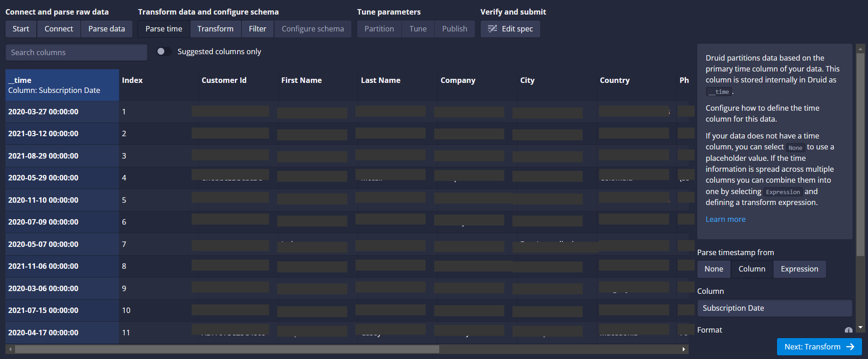868x359 pixels.
Task: Click the down arrow of side panel scrollbar
Action: tap(860, 327)
